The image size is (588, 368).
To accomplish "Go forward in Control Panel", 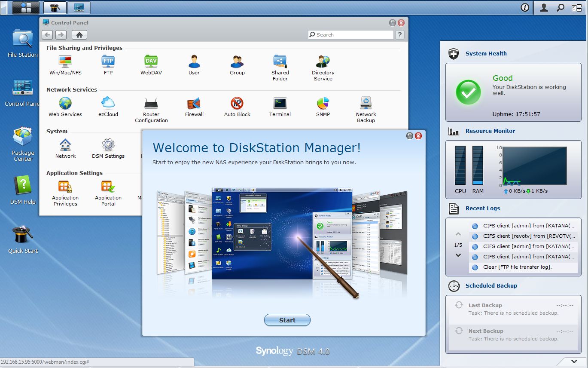I will coord(61,35).
